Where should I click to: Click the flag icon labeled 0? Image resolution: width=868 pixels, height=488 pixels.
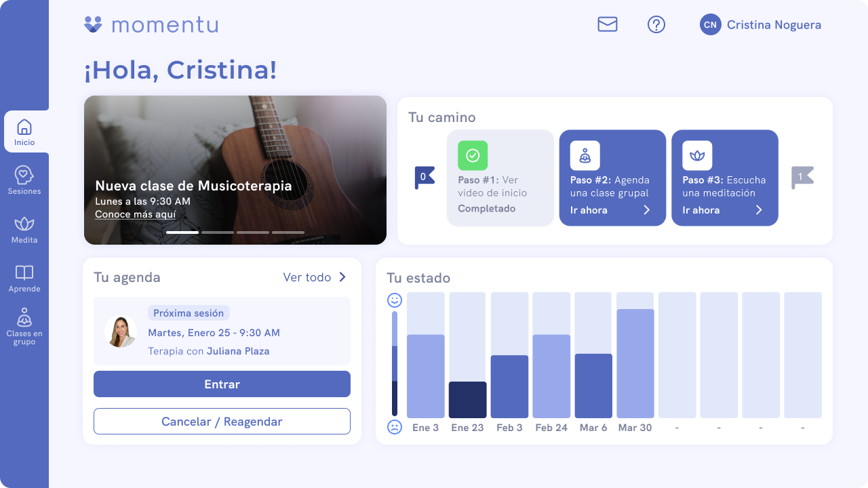(425, 178)
